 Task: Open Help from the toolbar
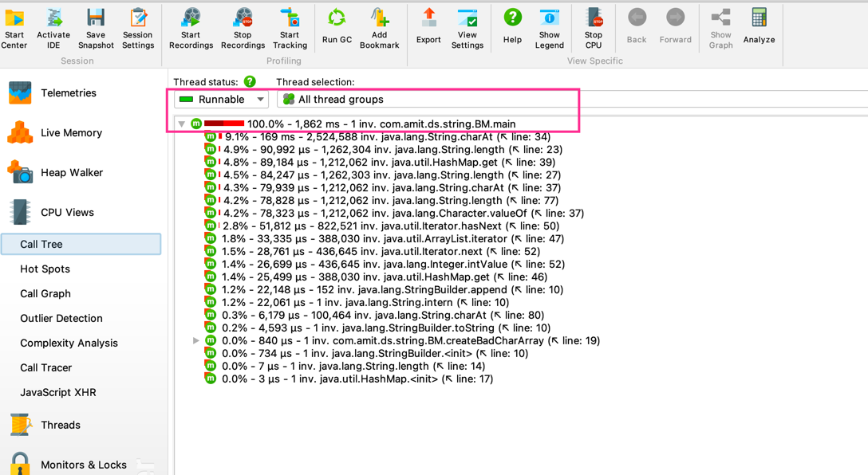coord(513,26)
